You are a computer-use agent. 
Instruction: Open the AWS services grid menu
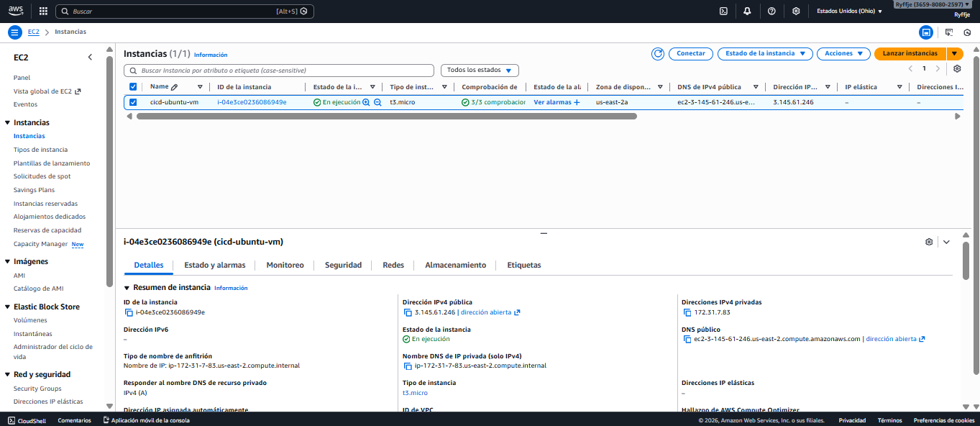pyautogui.click(x=42, y=11)
